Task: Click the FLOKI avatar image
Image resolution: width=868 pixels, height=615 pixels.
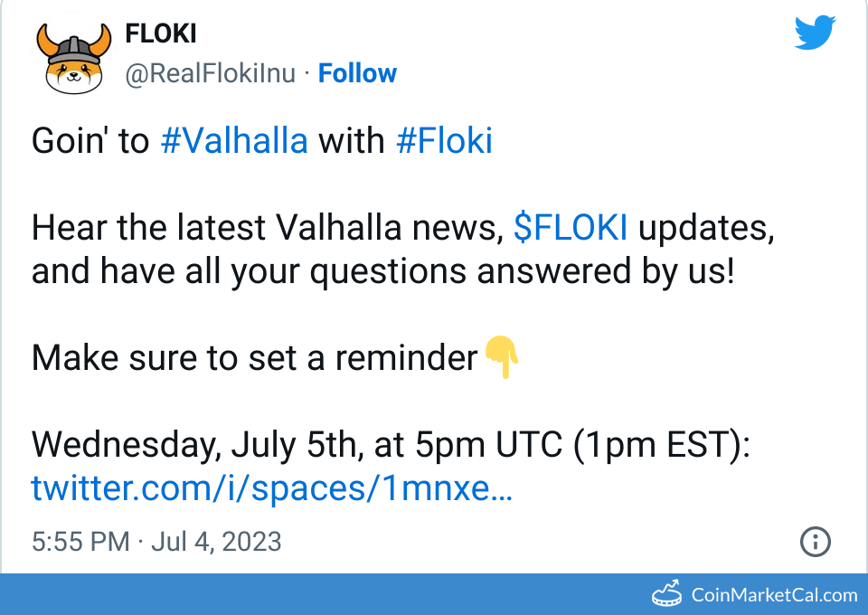Action: pos(71,56)
